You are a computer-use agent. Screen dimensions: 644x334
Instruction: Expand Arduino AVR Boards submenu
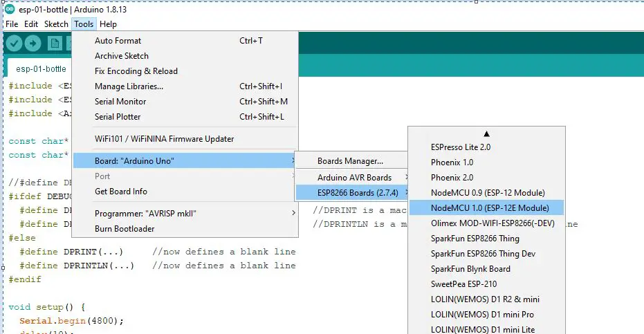pyautogui.click(x=351, y=178)
